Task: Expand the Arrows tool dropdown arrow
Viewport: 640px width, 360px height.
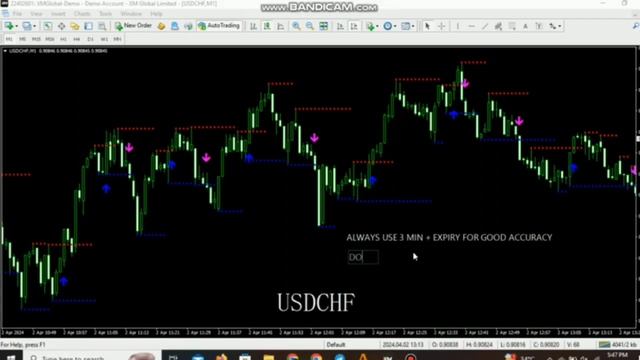Action: click(560, 26)
